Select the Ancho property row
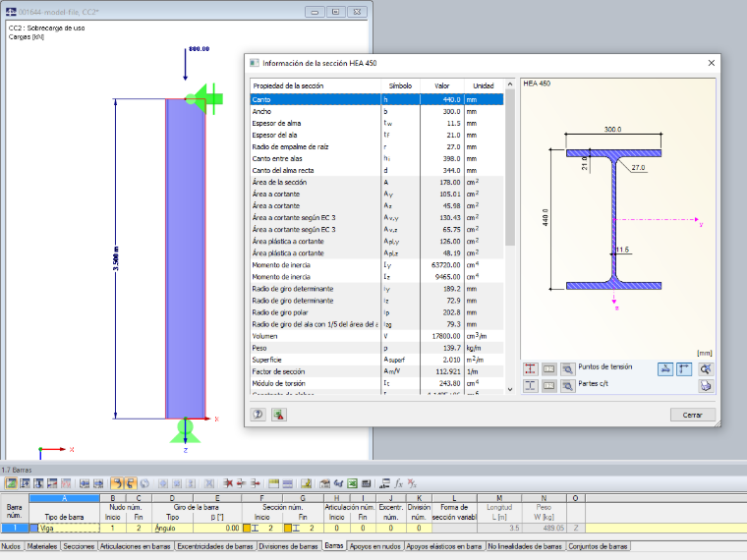Screen dimensions: 747x560 click(x=376, y=111)
